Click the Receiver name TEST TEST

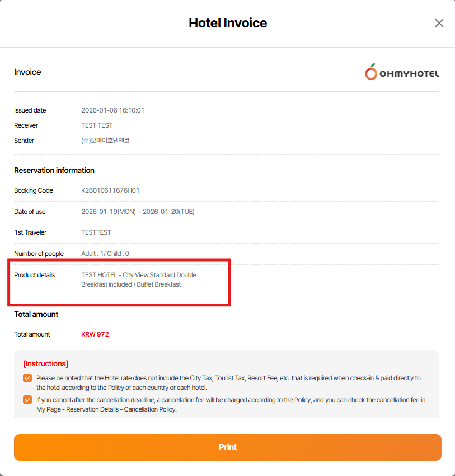(97, 125)
